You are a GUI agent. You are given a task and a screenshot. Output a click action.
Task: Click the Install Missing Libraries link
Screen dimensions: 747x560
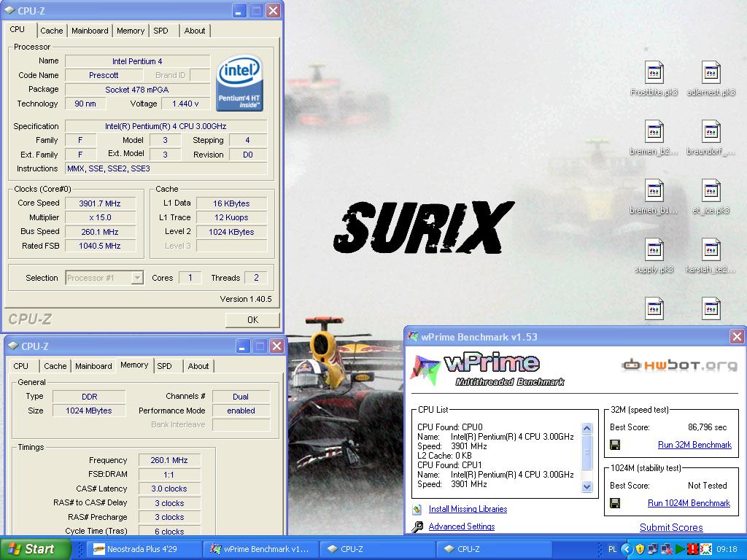click(468, 509)
